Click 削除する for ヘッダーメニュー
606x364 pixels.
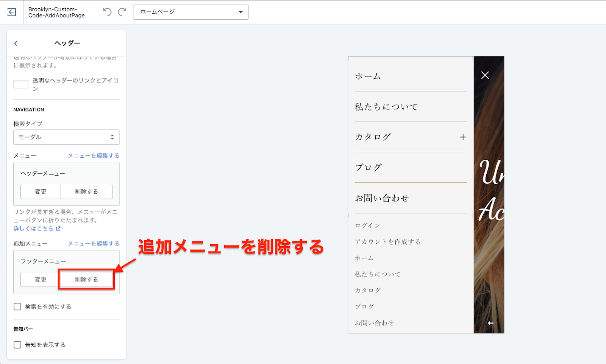(86, 191)
